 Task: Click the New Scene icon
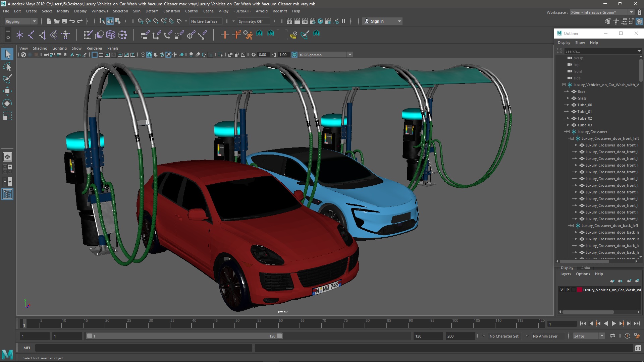(x=49, y=21)
